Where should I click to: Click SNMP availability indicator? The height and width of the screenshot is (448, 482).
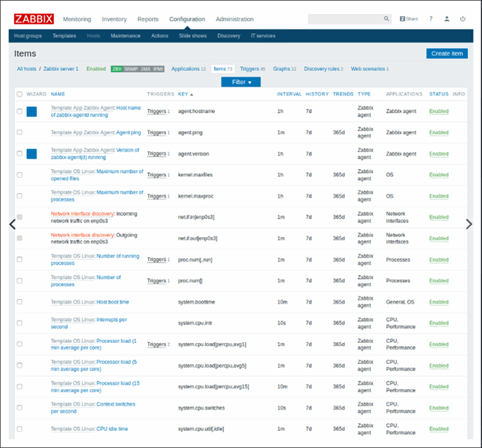click(131, 69)
